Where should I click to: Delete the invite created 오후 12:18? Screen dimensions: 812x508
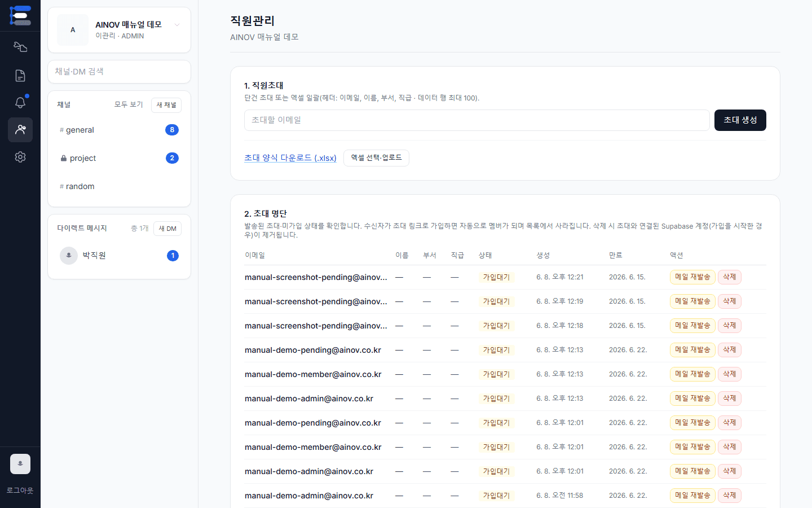[730, 326]
